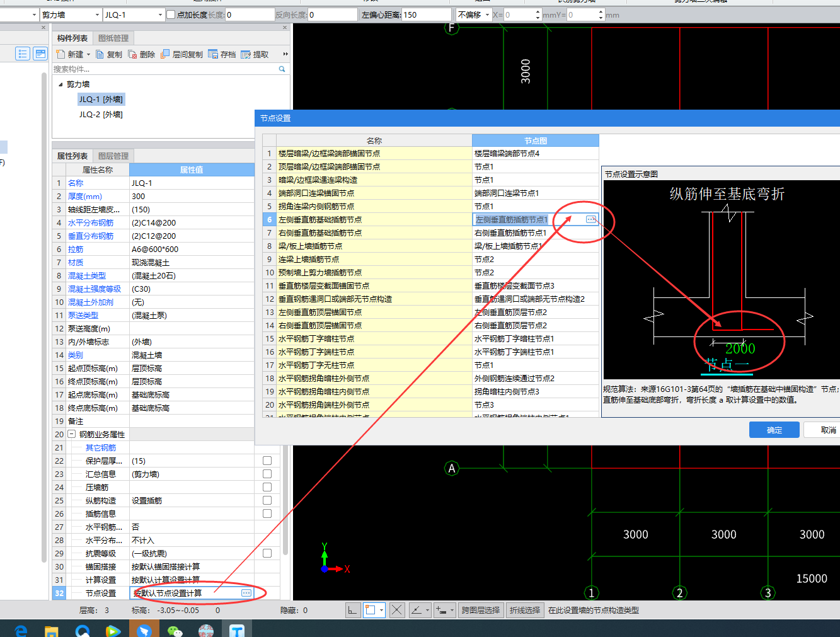This screenshot has width=840, height=637.
Task: Click the 厚度(mm) value 300 cell
Action: pyautogui.click(x=192, y=196)
